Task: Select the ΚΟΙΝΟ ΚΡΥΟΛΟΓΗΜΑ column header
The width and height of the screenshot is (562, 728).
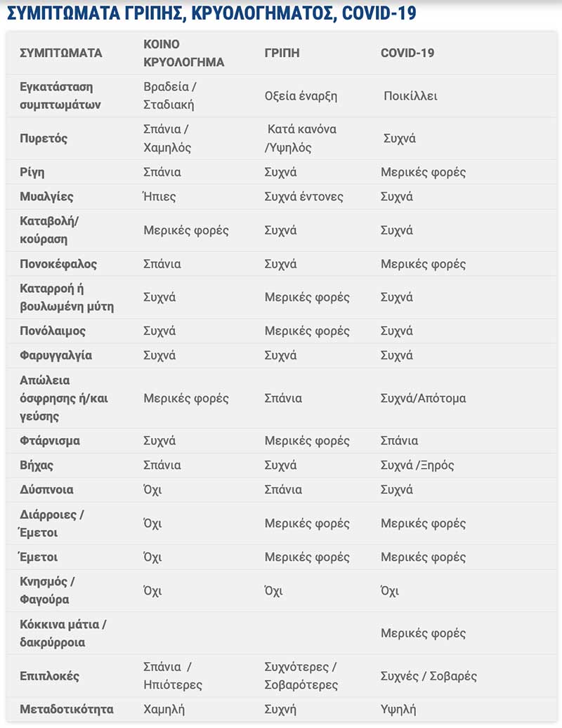Action: click(x=183, y=53)
